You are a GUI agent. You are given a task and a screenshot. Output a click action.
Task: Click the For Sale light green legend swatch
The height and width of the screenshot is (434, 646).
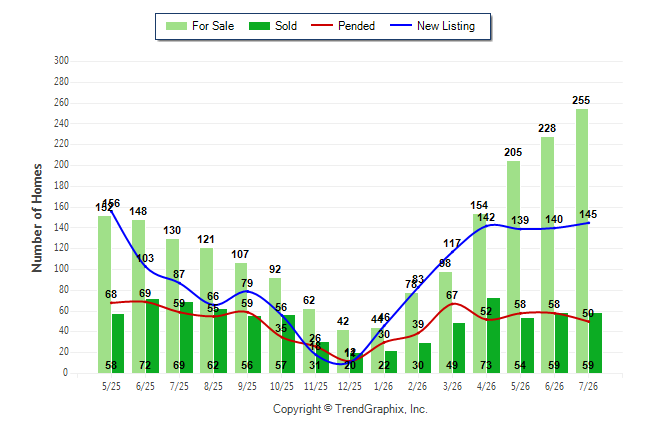click(x=176, y=26)
